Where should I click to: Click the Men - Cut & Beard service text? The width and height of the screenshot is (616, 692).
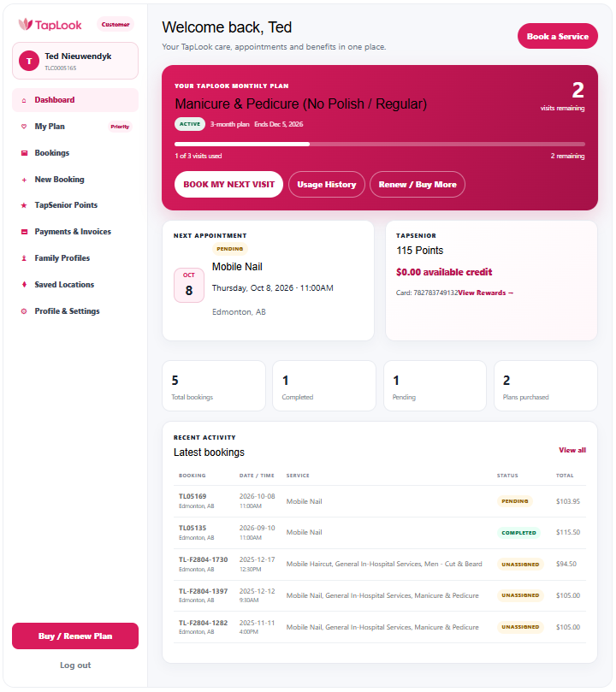[453, 564]
